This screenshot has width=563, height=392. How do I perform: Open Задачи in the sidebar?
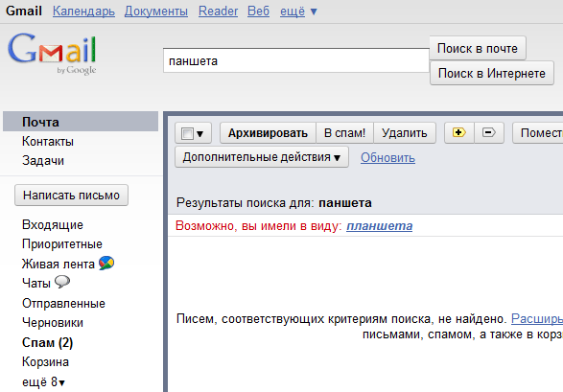(43, 161)
